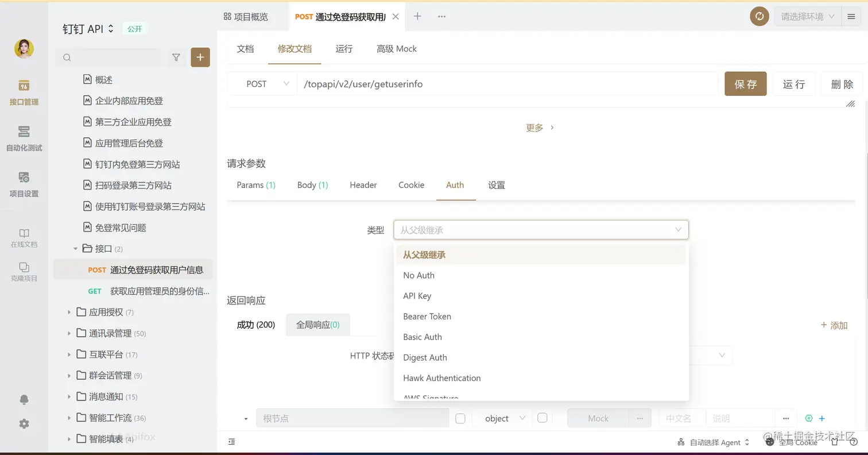Image resolution: width=868 pixels, height=455 pixels.
Task: Open the 请选择环境 environment dropdown
Action: click(808, 17)
